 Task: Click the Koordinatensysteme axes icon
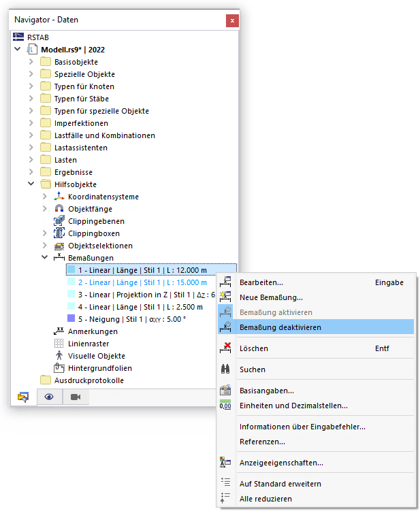coord(59,196)
